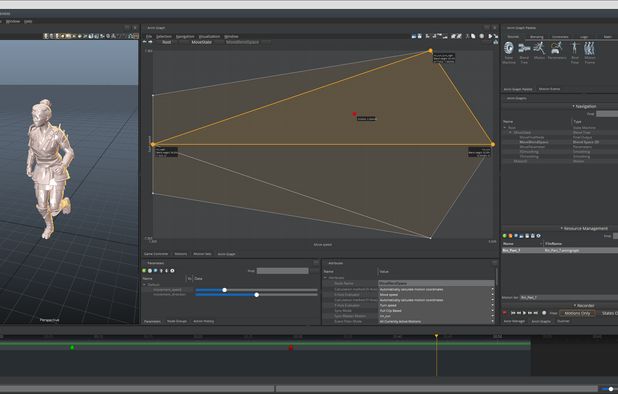This screenshot has width=618, height=394.
Task: Switch to the Controllers palette tab
Action: [x=560, y=37]
